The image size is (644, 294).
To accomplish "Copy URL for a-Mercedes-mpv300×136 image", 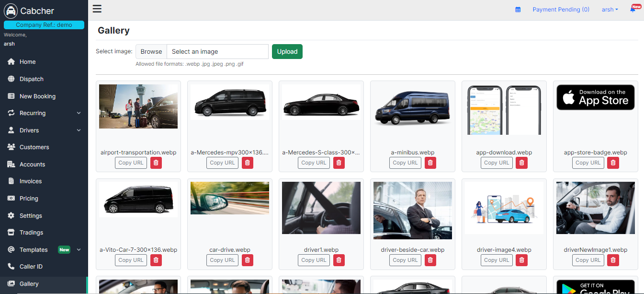I will [223, 163].
